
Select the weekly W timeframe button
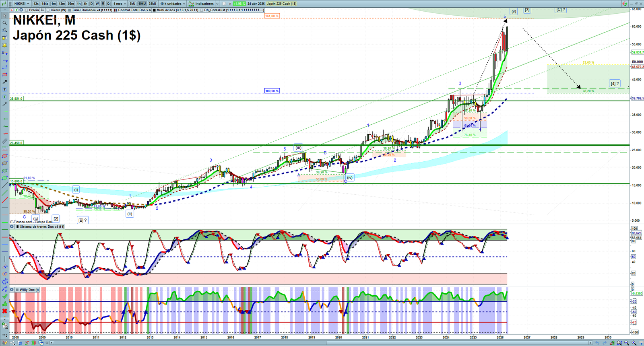(97, 4)
